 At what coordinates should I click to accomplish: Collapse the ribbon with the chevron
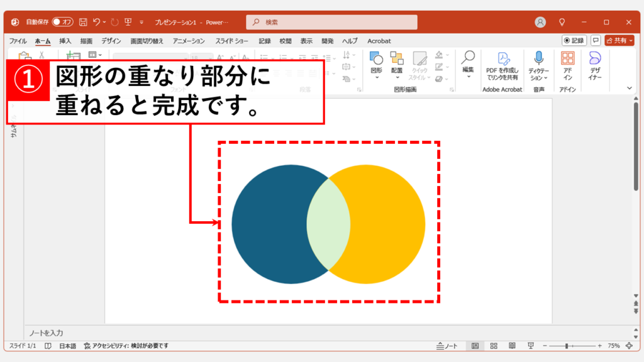(630, 89)
